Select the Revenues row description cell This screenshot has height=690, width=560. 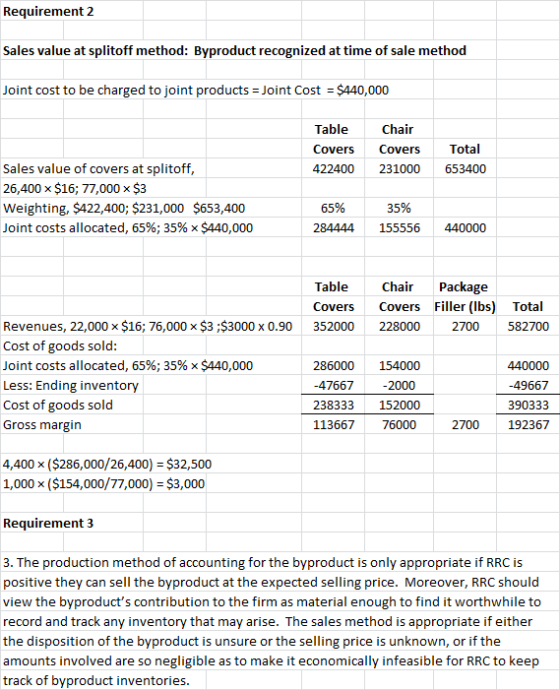[148, 327]
